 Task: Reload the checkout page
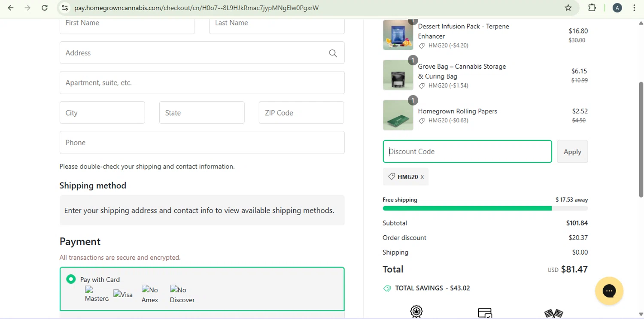(45, 8)
